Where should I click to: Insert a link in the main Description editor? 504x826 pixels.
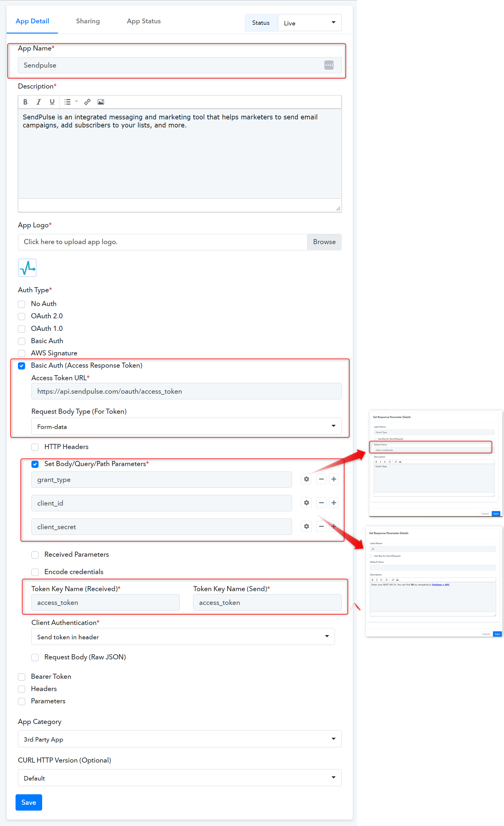[87, 102]
